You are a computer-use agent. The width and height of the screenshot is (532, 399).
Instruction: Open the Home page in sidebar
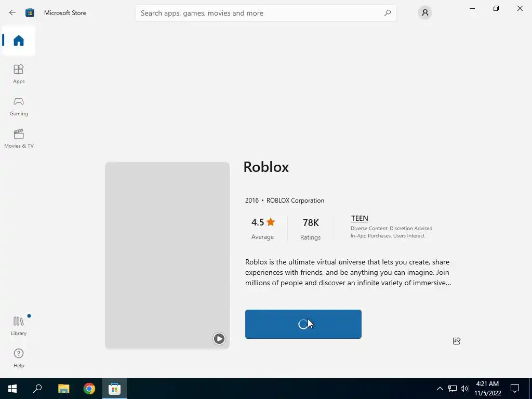[x=19, y=41]
